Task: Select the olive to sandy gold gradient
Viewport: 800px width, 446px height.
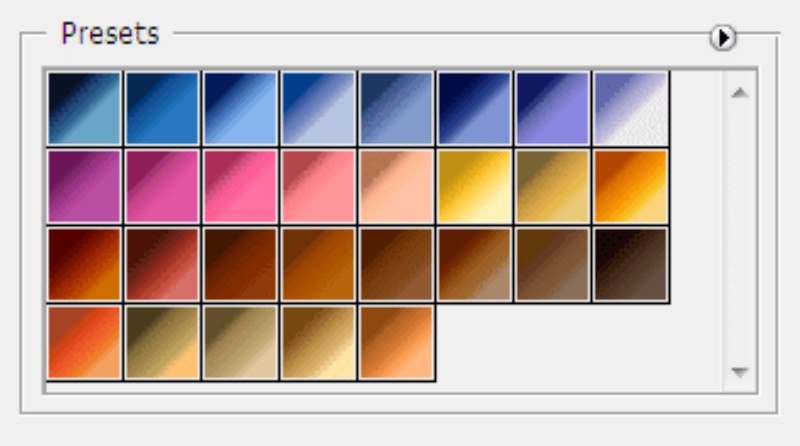Action: click(x=553, y=186)
